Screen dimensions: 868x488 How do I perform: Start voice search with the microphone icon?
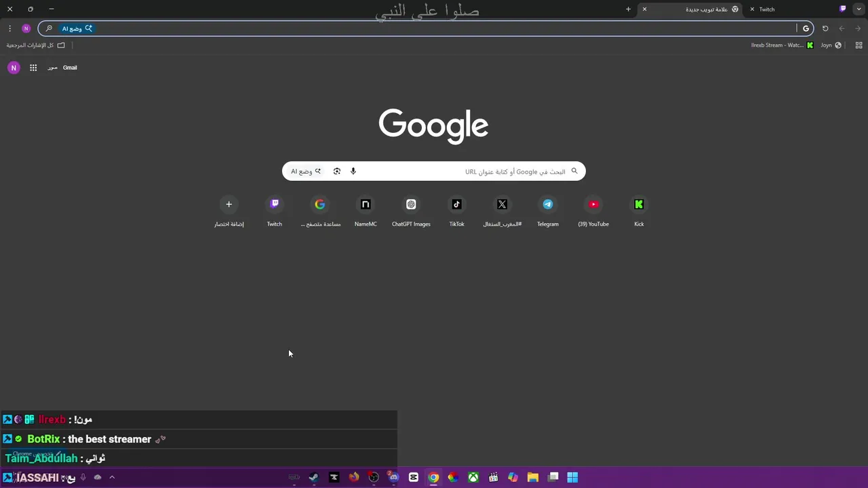353,171
